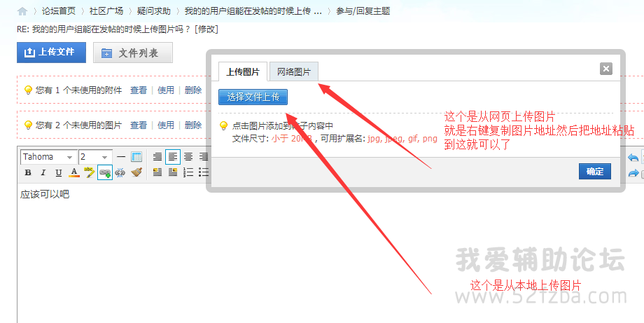Open the font size 2 dropdown
This screenshot has height=323, width=644.
tap(95, 157)
